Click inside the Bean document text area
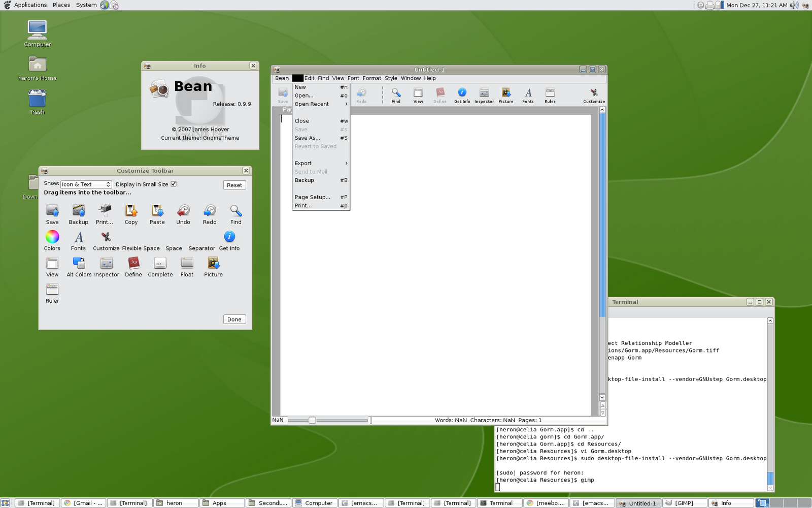This screenshot has width=812, height=508. pyautogui.click(x=435, y=264)
